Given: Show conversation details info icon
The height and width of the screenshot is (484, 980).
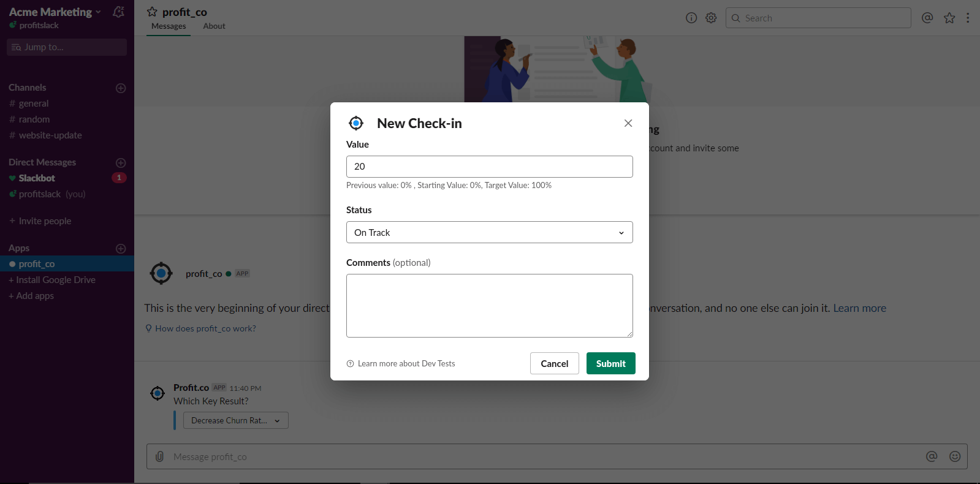Looking at the screenshot, I should [691, 18].
